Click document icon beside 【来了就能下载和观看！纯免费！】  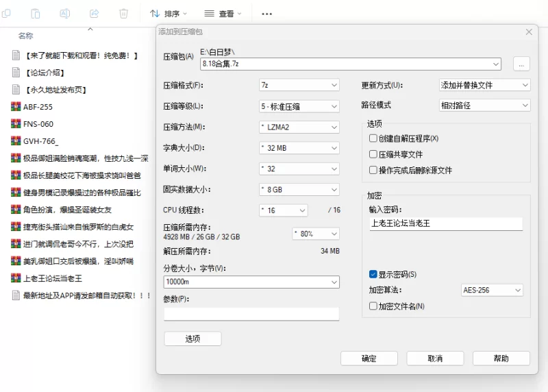(x=16, y=56)
